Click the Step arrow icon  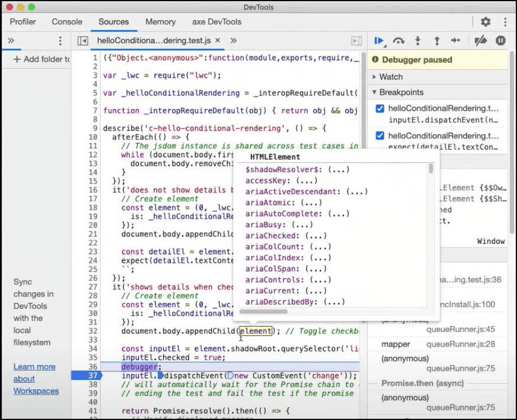[x=455, y=41]
